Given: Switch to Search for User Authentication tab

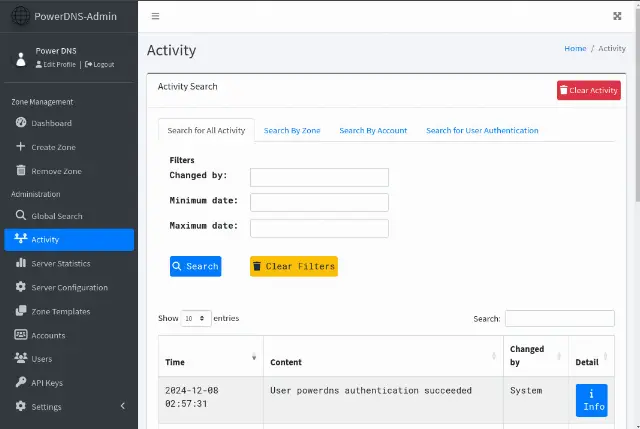Looking at the screenshot, I should pyautogui.click(x=482, y=131).
